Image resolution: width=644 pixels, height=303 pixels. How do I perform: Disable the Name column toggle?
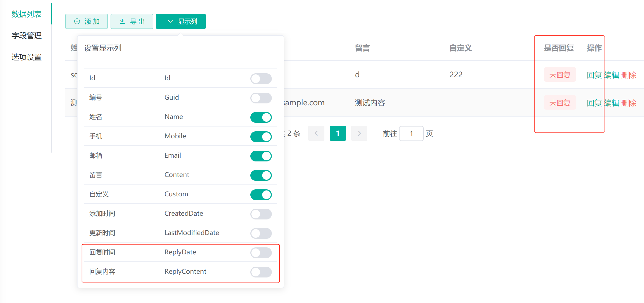click(261, 117)
